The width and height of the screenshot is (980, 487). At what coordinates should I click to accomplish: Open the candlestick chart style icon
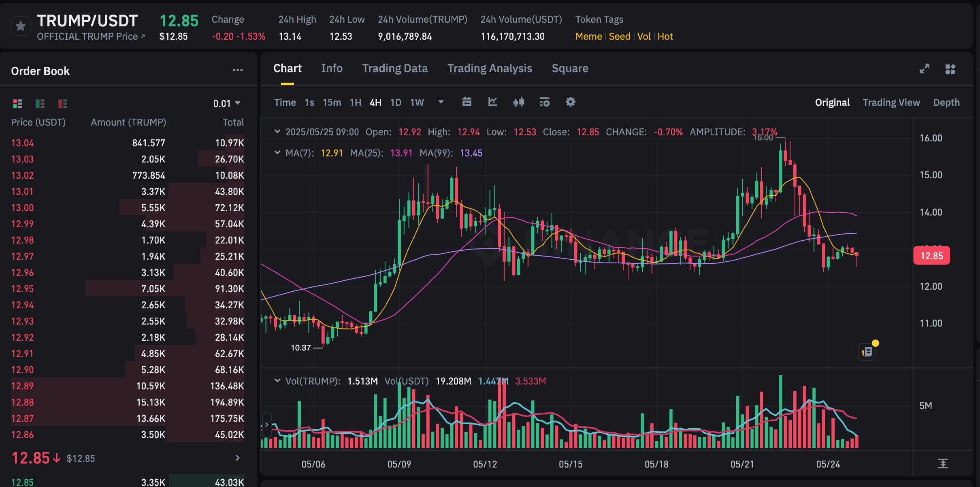coord(518,102)
